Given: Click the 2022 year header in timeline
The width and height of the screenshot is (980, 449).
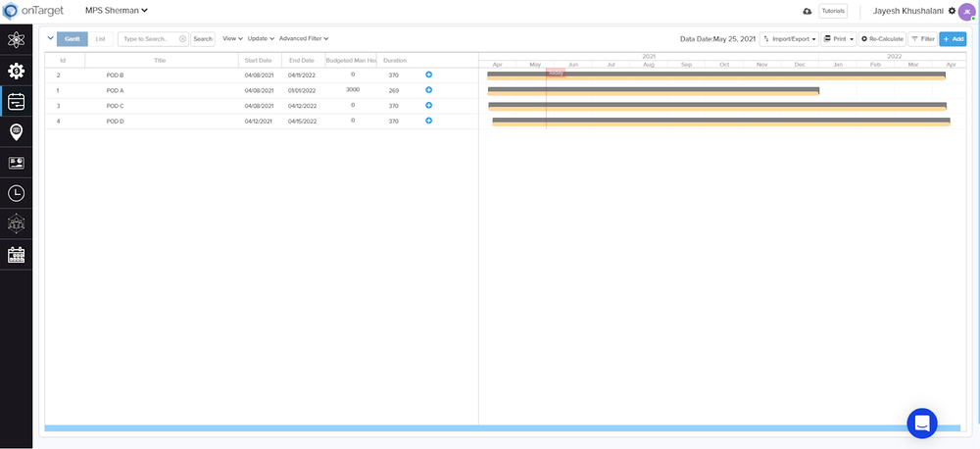Looking at the screenshot, I should 895,56.
